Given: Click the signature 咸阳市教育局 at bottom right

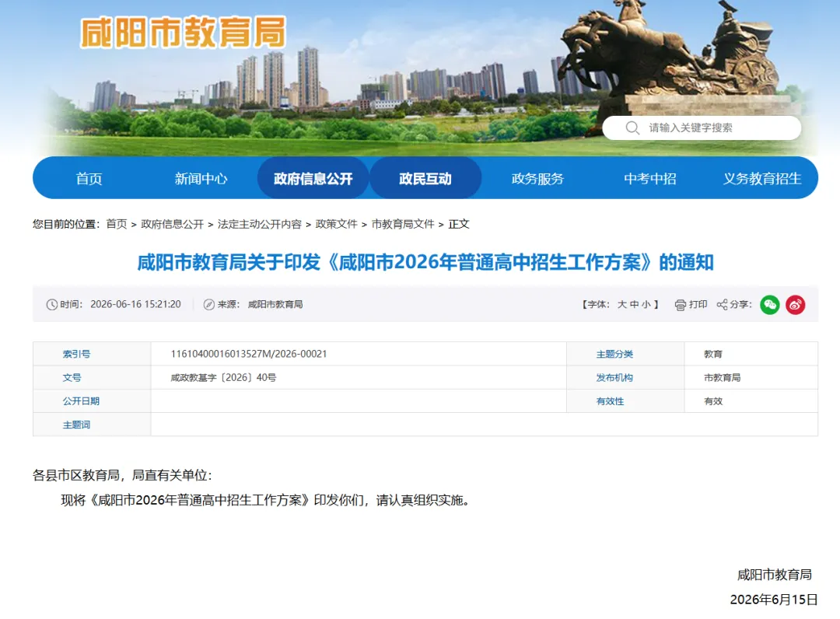Looking at the screenshot, I should [x=775, y=575].
